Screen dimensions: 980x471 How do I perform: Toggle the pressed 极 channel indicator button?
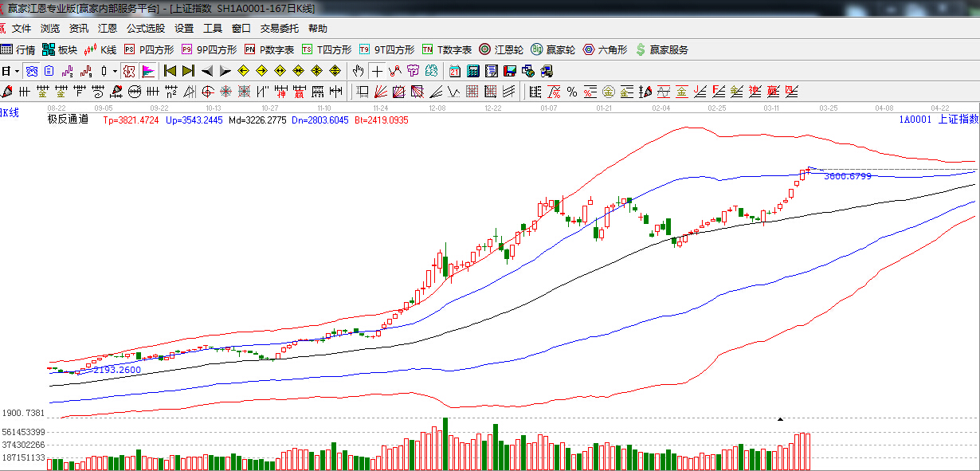[129, 71]
